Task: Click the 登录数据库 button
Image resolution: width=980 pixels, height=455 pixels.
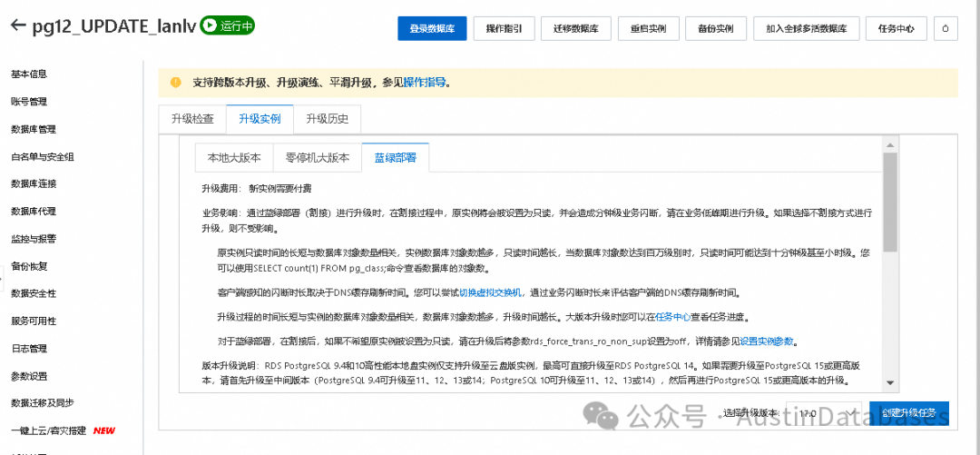Action: (x=432, y=29)
